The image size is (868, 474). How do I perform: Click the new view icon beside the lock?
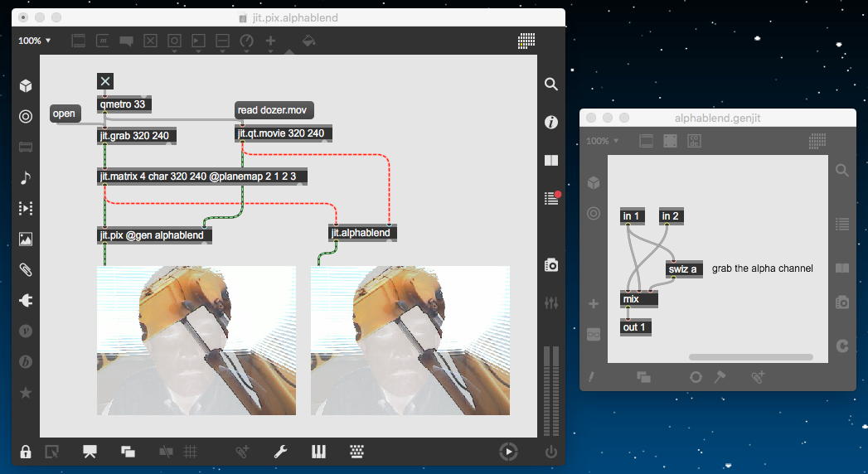(x=51, y=452)
